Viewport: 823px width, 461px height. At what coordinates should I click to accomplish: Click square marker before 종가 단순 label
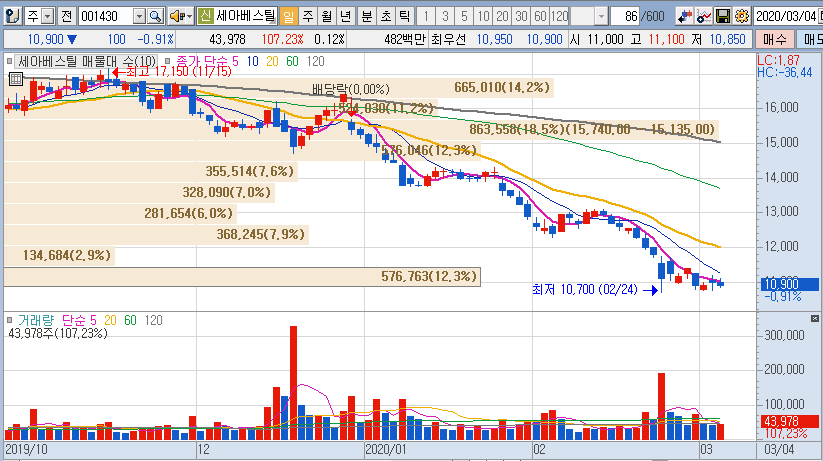[x=167, y=61]
